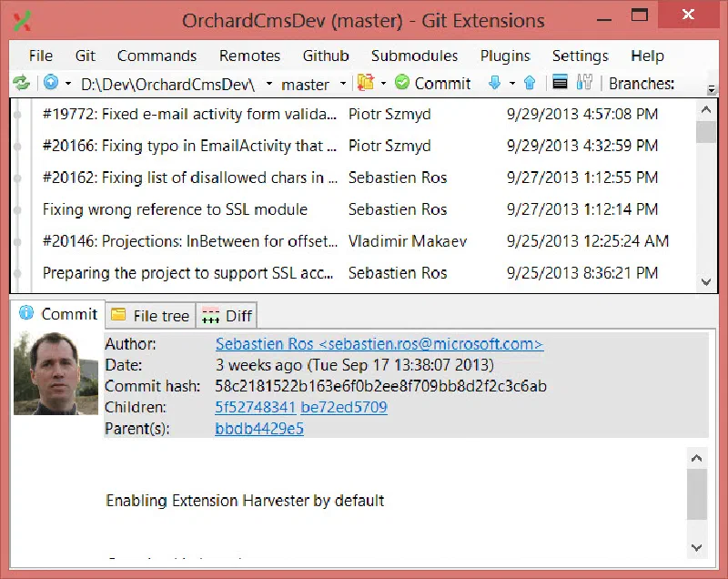
Task: Select commit Fixing wrong reference to SSL module
Action: point(353,209)
